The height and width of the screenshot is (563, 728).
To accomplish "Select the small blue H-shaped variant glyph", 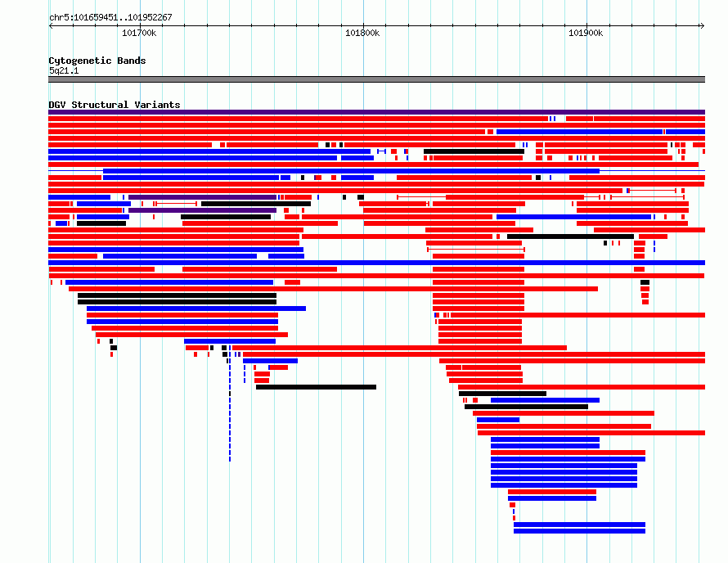I will [382, 151].
